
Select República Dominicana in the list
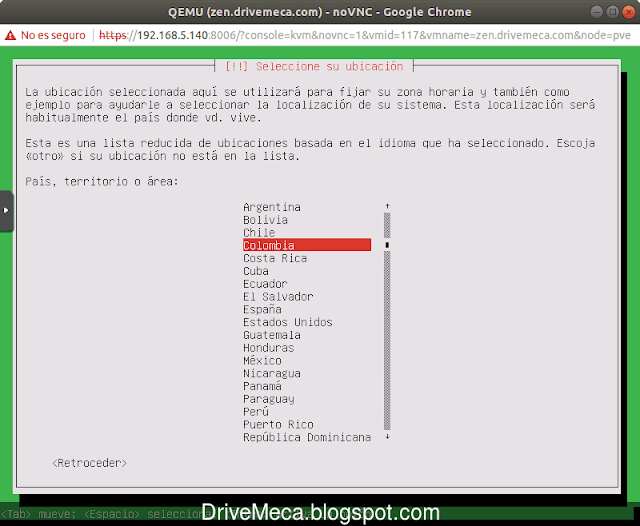pos(307,437)
